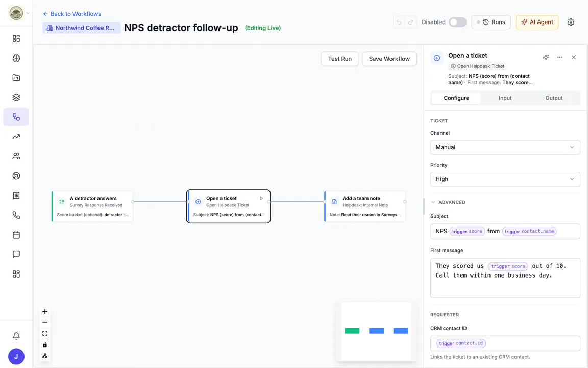The width and height of the screenshot is (588, 368).
Task: Click the Northwind Coffee R... breadcrumb
Action: coord(81,28)
